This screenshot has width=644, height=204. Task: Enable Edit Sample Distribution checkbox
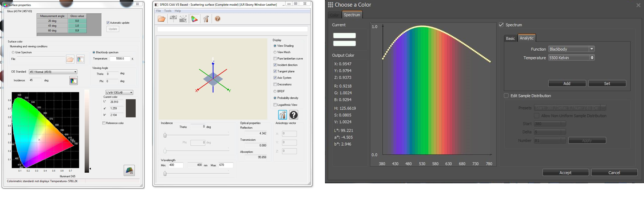tap(506, 95)
